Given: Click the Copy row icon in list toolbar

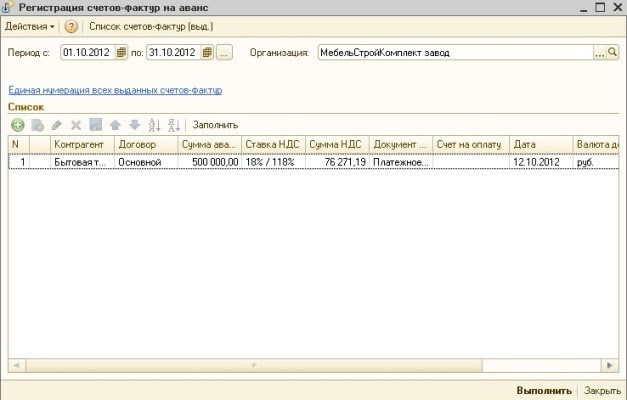Looking at the screenshot, I should click(x=37, y=125).
